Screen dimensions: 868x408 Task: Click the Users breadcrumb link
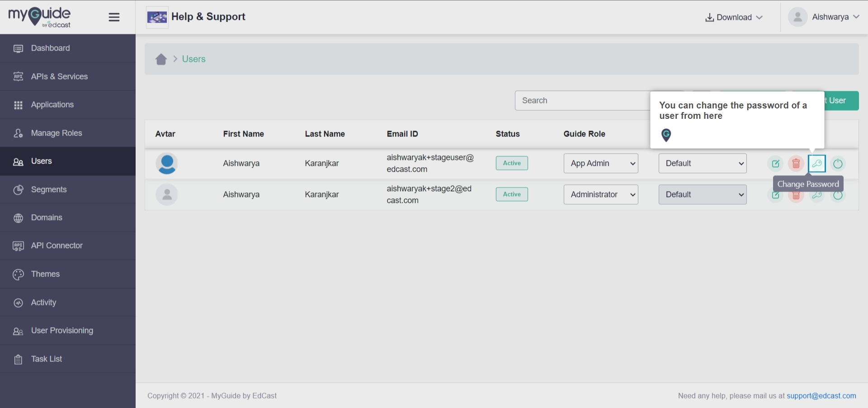pyautogui.click(x=193, y=59)
